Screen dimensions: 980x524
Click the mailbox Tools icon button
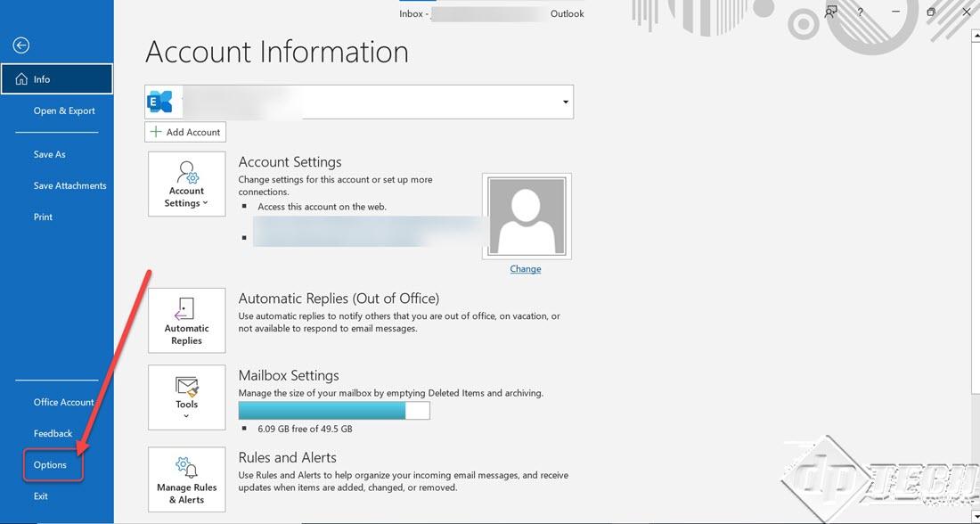coord(186,397)
